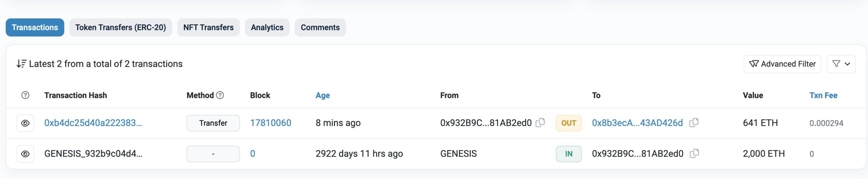The width and height of the screenshot is (868, 179).
Task: Open the filter funnel dropdown
Action: click(x=841, y=64)
